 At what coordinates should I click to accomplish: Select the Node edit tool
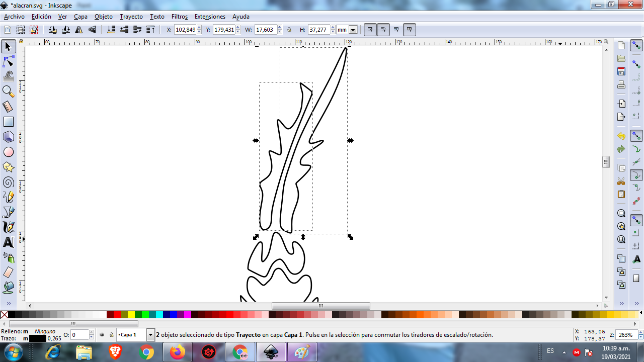click(8, 62)
